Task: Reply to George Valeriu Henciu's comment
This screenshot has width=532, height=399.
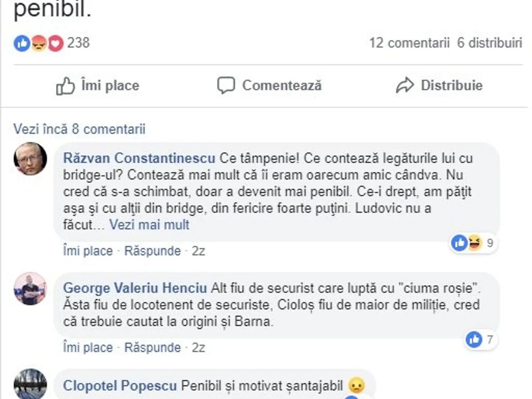Action: [153, 347]
